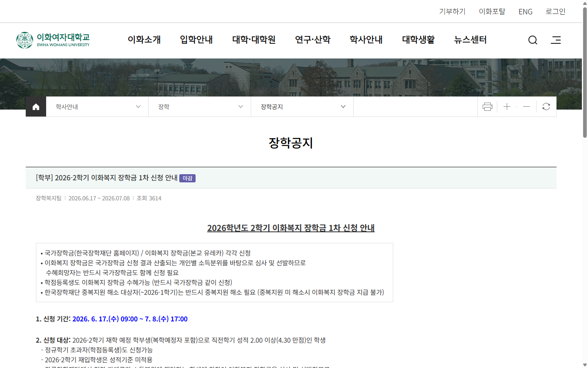Open the 이화포탈 link
588x368 pixels.
pos(492,11)
